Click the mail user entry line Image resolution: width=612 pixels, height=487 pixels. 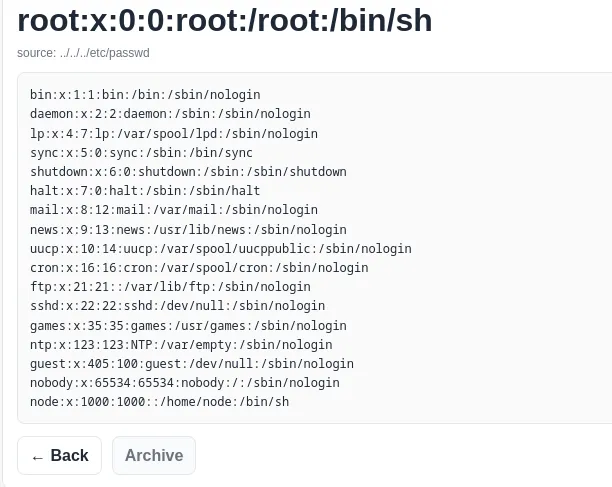[x=174, y=210]
